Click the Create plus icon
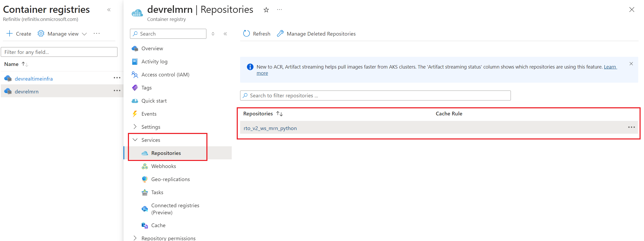644x241 pixels. tap(9, 33)
